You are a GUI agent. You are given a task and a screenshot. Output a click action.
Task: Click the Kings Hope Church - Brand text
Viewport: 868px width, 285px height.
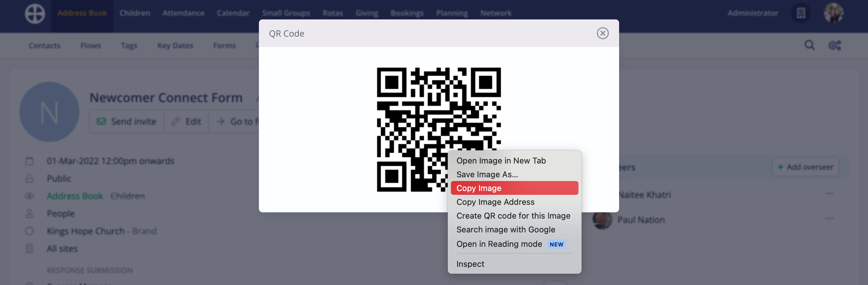101,231
